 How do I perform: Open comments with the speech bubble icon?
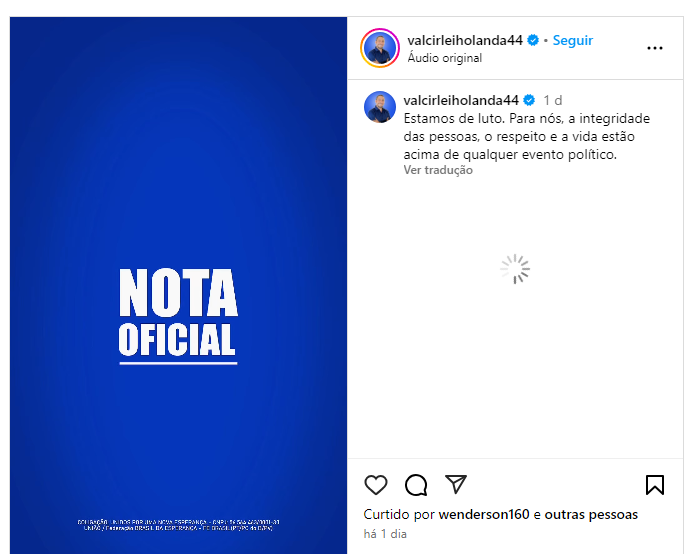click(416, 485)
